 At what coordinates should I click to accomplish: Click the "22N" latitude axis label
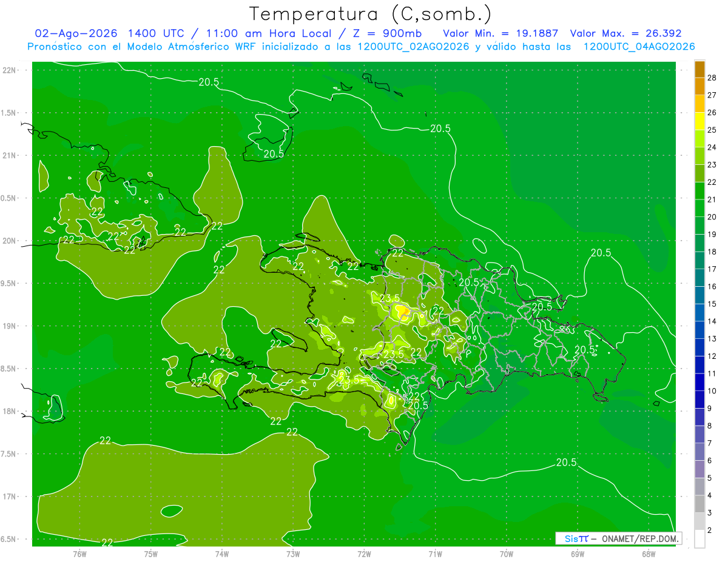[x=10, y=70]
